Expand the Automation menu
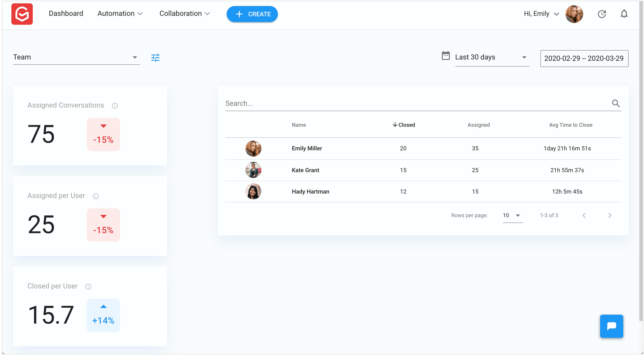 (120, 13)
